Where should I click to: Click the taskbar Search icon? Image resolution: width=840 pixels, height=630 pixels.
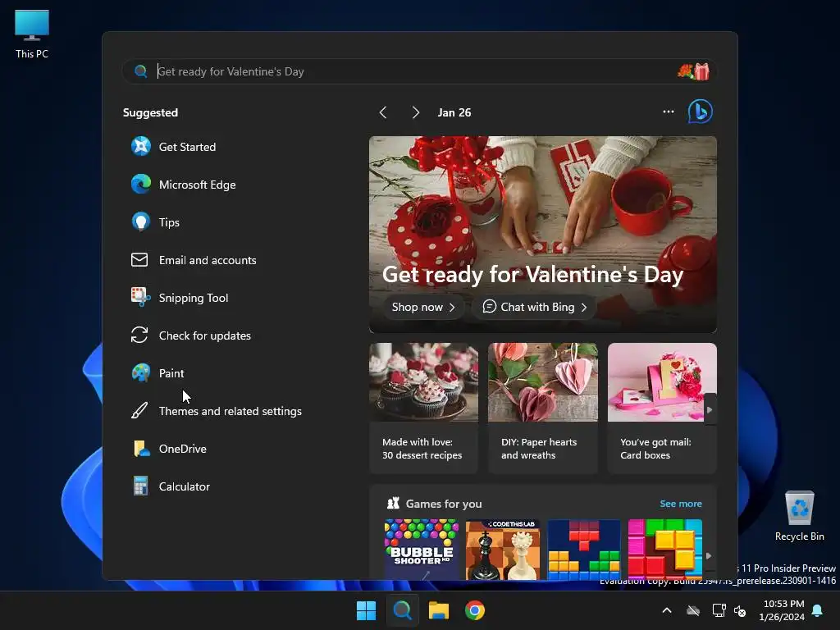pyautogui.click(x=402, y=610)
